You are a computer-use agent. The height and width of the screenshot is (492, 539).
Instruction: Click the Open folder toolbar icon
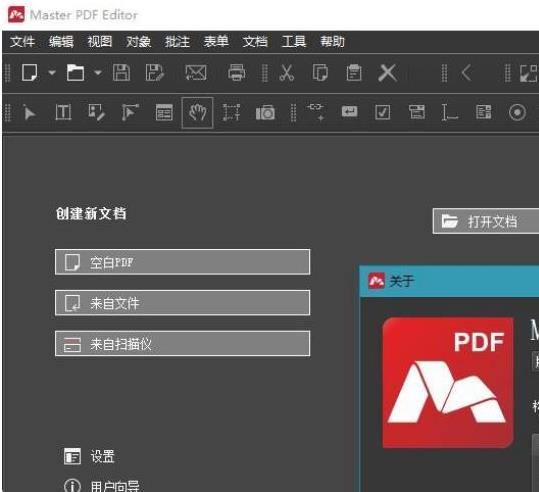[75, 73]
